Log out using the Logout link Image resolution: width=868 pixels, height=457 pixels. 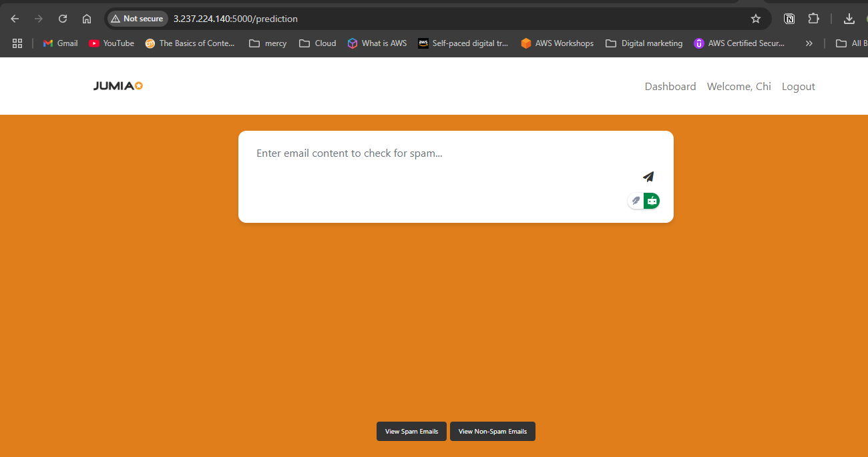click(799, 87)
